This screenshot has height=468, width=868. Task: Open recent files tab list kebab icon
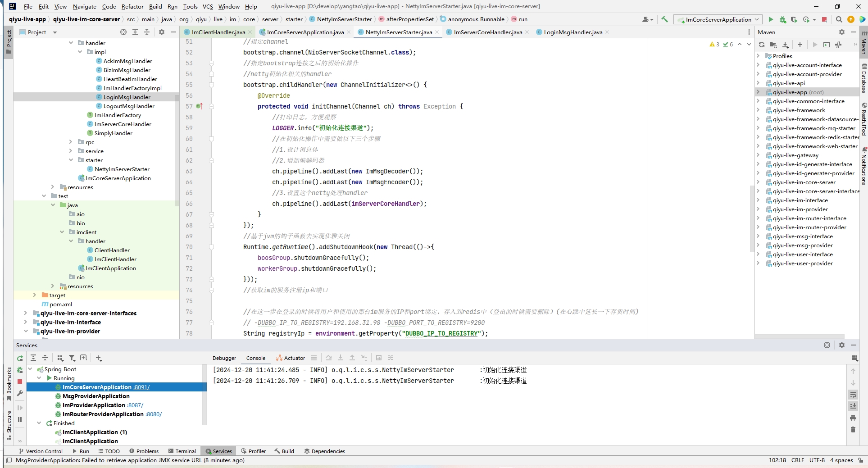(749, 32)
